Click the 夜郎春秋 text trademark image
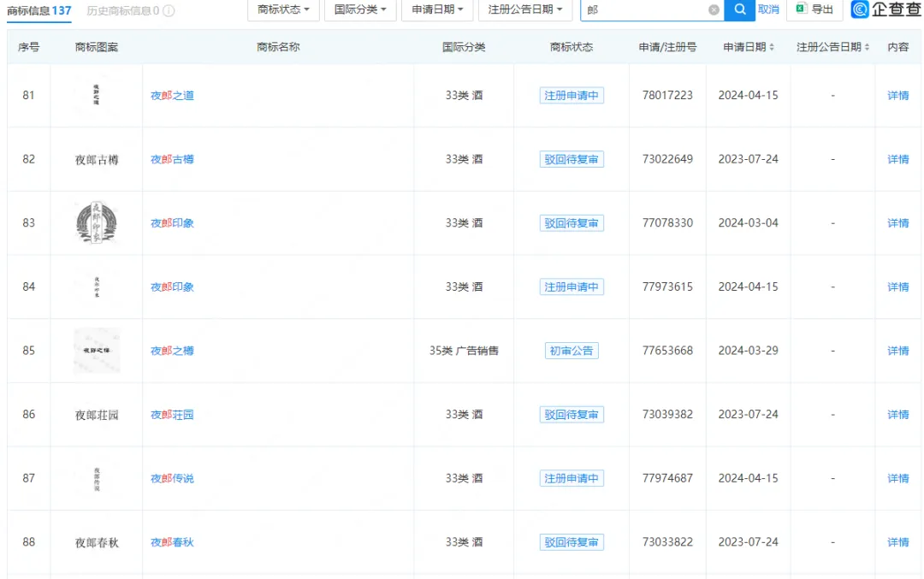This screenshot has height=579, width=924. pos(97,542)
